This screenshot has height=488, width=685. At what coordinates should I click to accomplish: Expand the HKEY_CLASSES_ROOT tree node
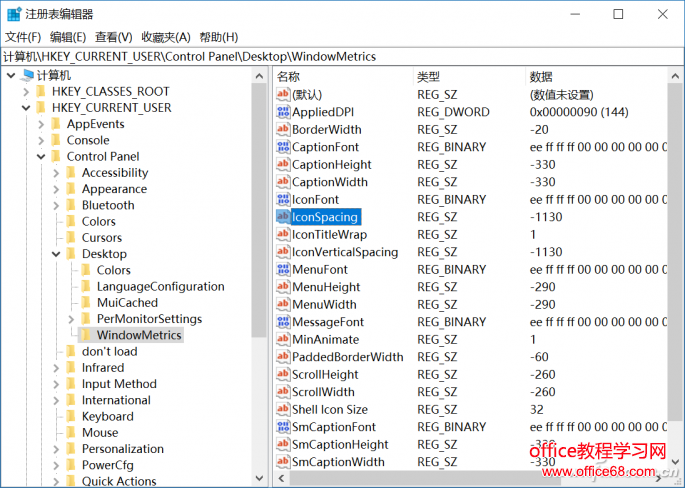(x=25, y=92)
